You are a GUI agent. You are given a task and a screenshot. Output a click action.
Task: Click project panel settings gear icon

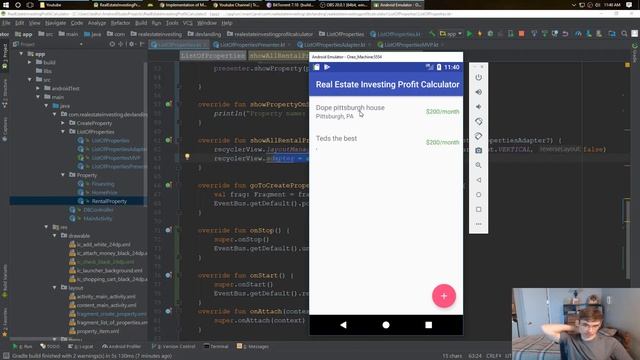pyautogui.click(x=131, y=44)
